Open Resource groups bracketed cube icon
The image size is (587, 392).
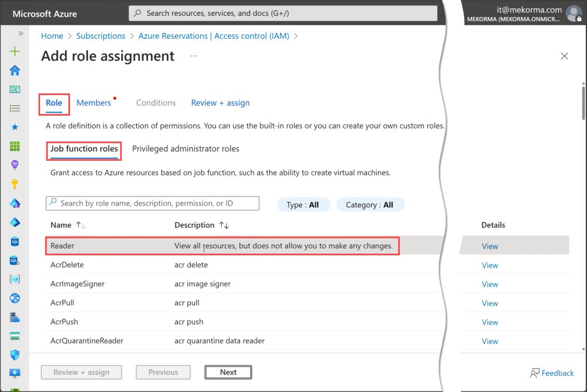click(x=15, y=279)
